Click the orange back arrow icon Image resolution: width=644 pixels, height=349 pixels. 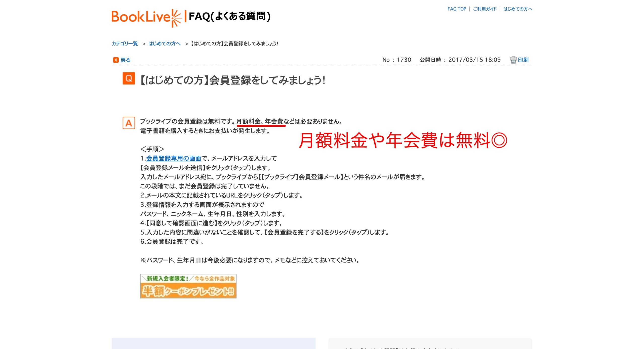116,60
